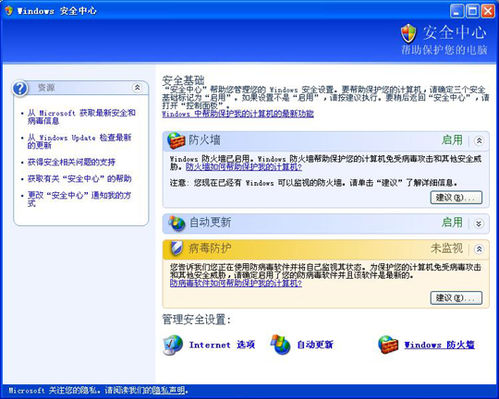The height and width of the screenshot is (399, 499).
Task: Click the 未监视 status in the 病毒防护 header
Action: coord(447,248)
